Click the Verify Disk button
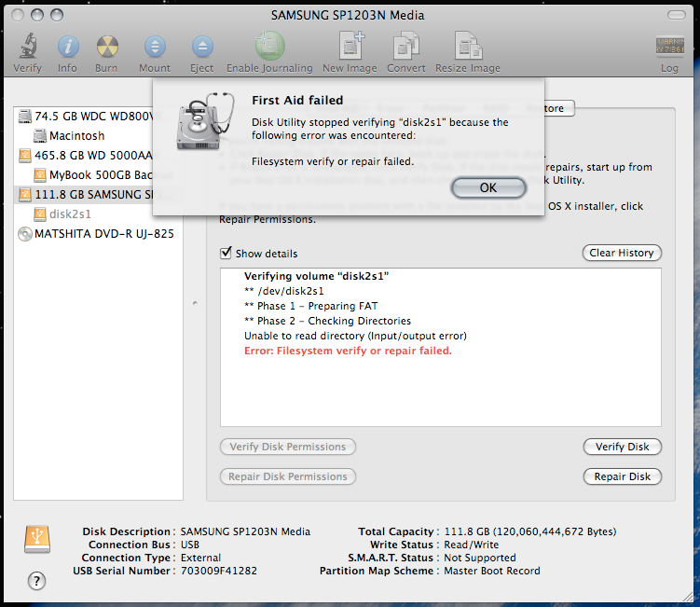The height and width of the screenshot is (607, 700). point(622,447)
